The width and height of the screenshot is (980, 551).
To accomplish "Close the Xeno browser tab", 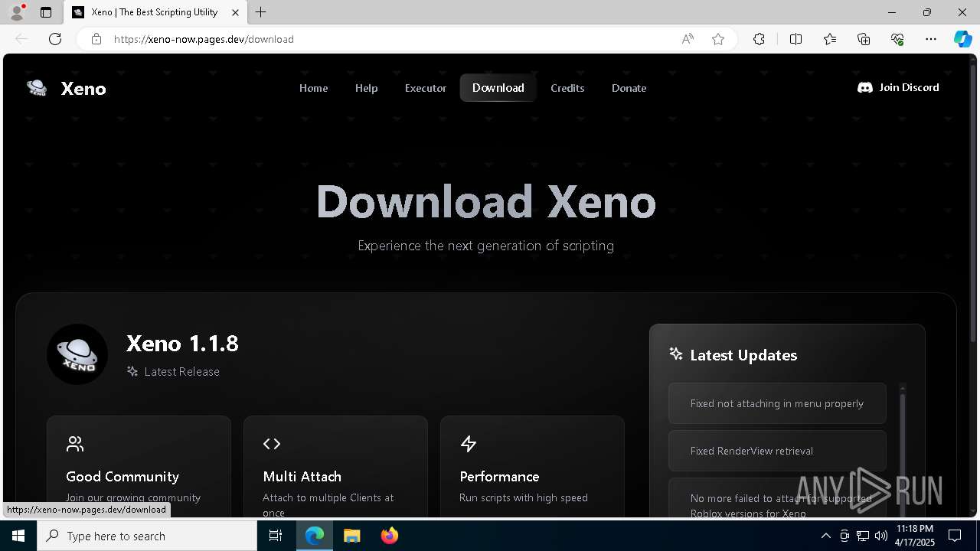I will tap(235, 12).
